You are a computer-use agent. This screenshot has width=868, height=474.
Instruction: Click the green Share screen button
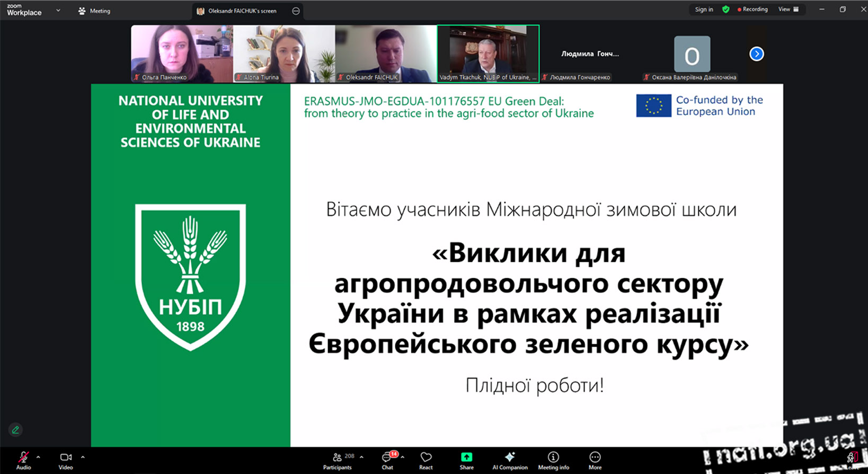click(x=466, y=460)
